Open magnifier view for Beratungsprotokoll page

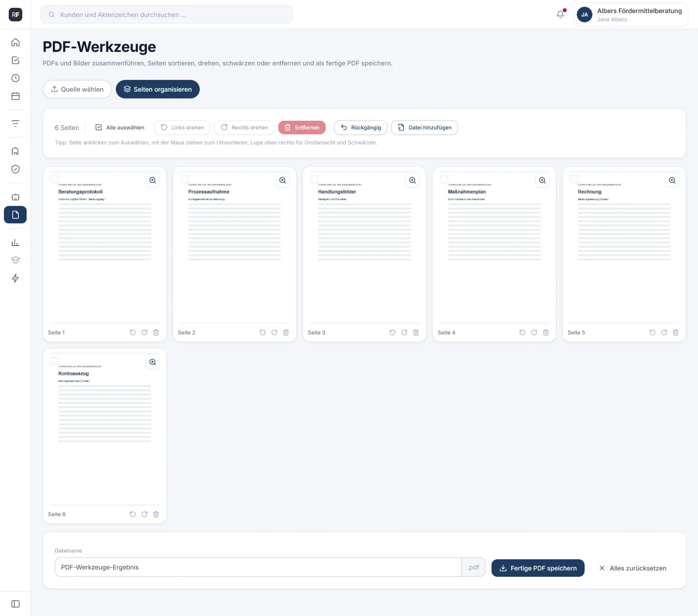point(153,180)
